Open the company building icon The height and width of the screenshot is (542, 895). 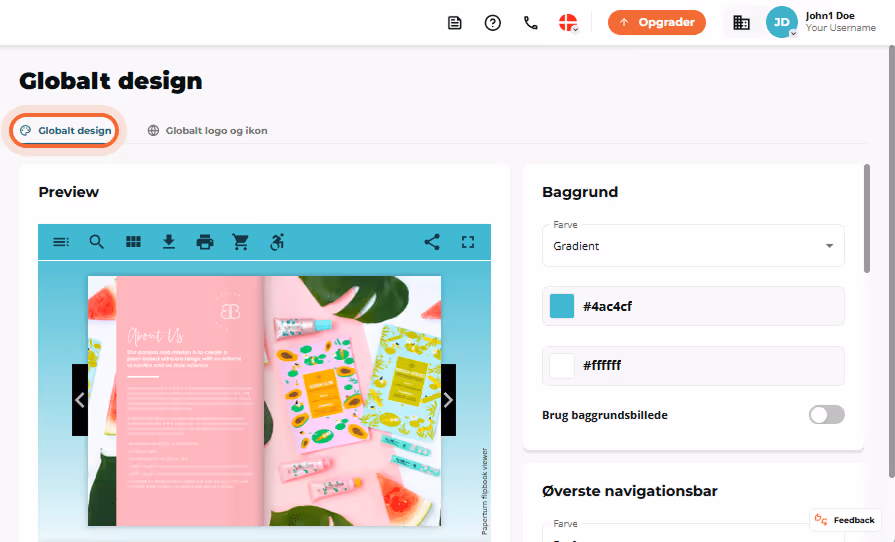[x=741, y=23]
